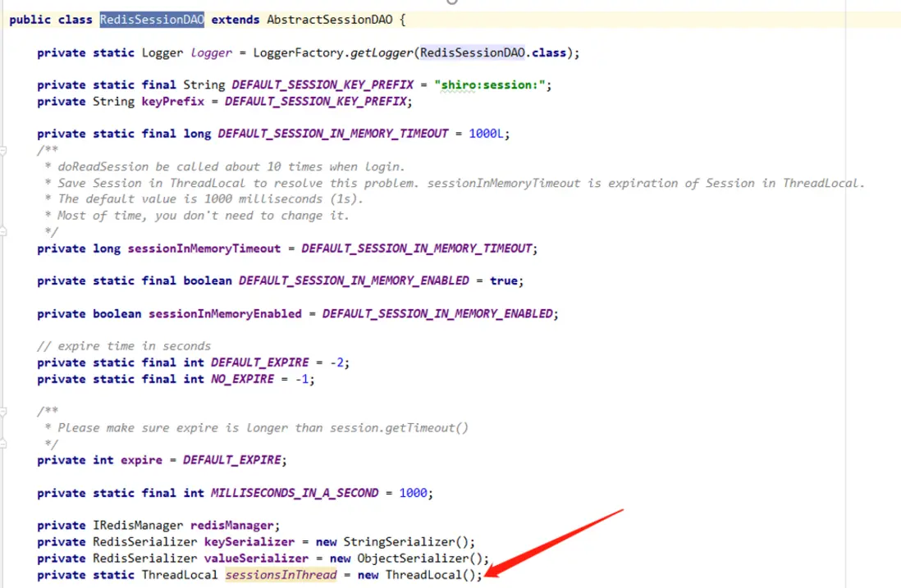Click the sessionInMemoryEnabled field name
Viewport: 901px width, 588px height.
pyautogui.click(x=225, y=314)
